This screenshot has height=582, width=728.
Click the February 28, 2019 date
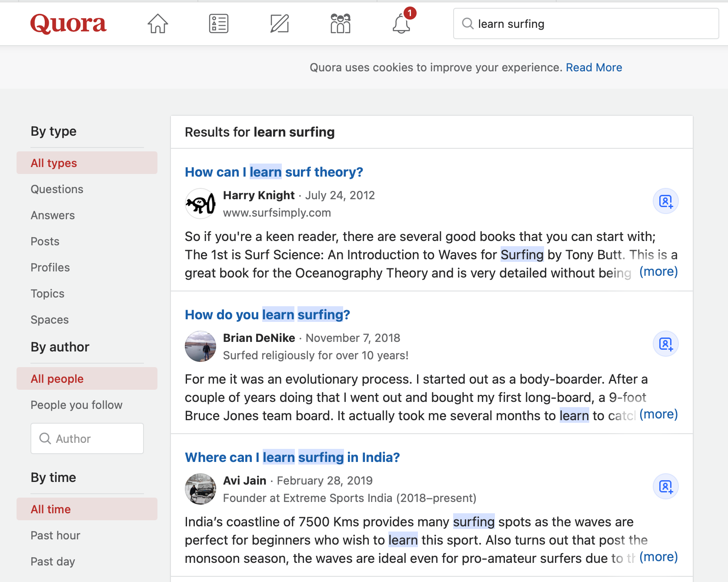click(324, 481)
